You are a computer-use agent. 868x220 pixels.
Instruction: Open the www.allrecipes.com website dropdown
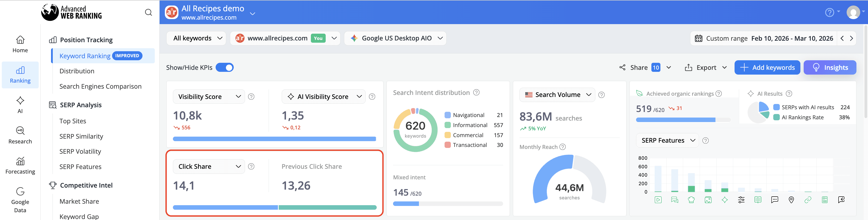pyautogui.click(x=285, y=38)
